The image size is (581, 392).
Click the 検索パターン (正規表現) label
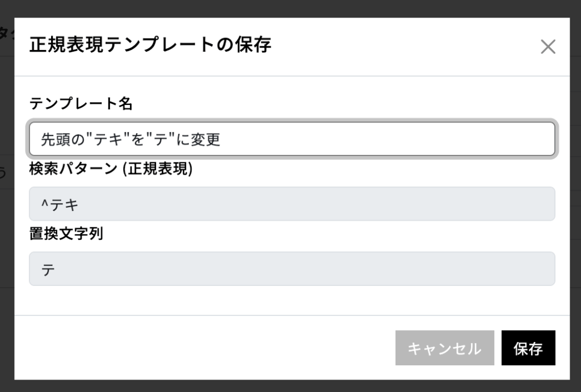[111, 169]
